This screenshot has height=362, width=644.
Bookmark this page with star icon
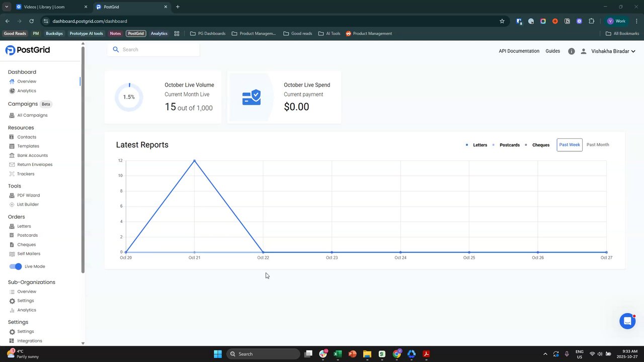click(502, 21)
